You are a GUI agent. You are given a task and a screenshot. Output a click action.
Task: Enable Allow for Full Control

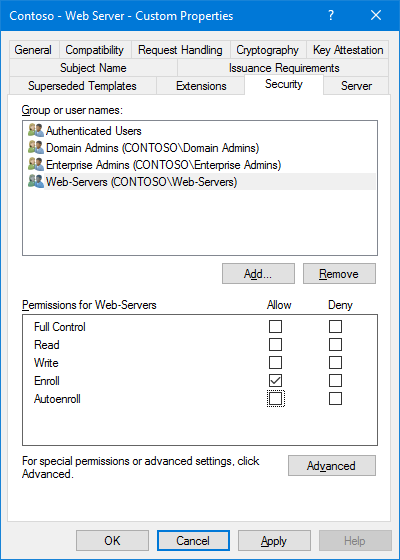[275, 326]
